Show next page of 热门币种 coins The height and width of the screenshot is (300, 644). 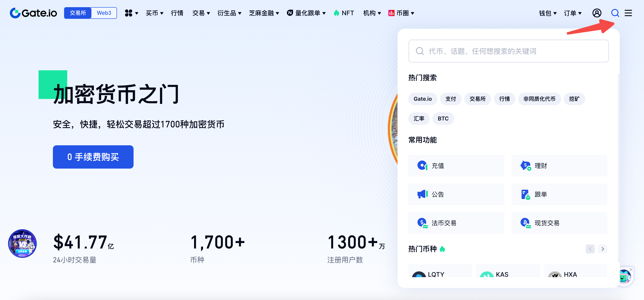(603, 249)
